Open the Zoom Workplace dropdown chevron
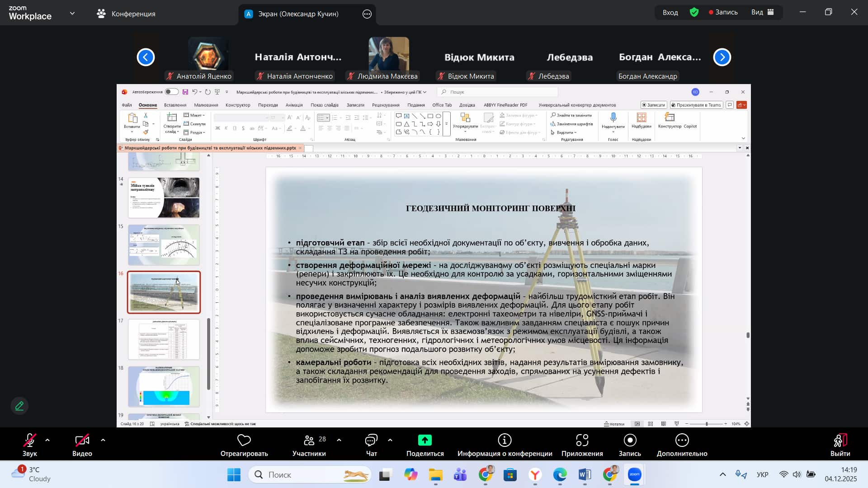 click(72, 14)
